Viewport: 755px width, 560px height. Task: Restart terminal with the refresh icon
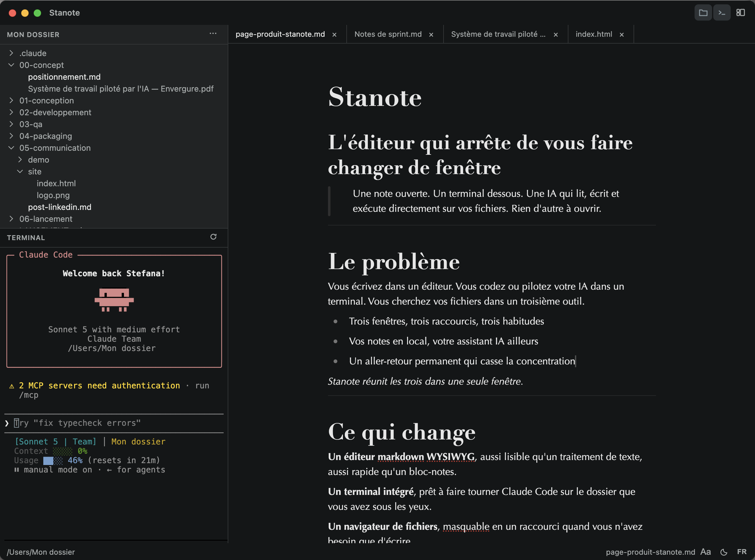click(213, 237)
